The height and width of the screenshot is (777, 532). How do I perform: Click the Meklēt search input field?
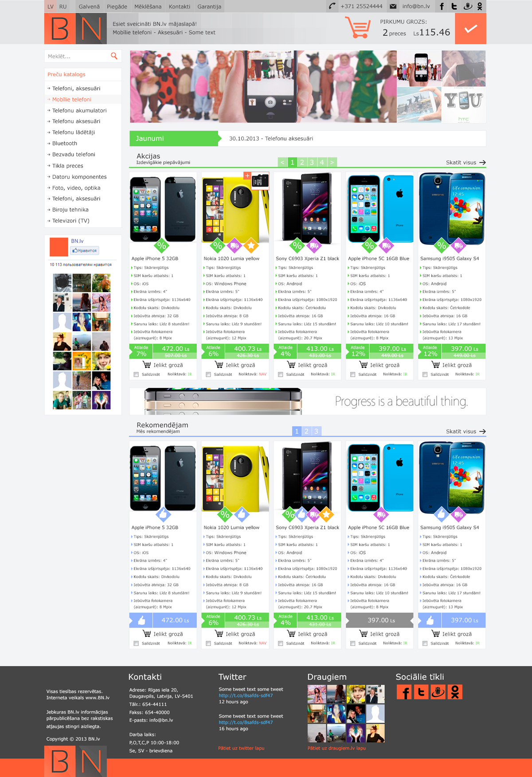77,56
